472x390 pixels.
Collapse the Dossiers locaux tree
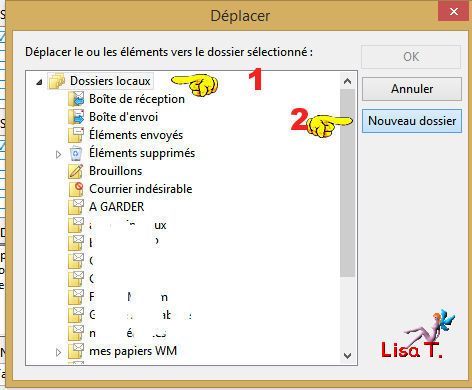click(39, 82)
